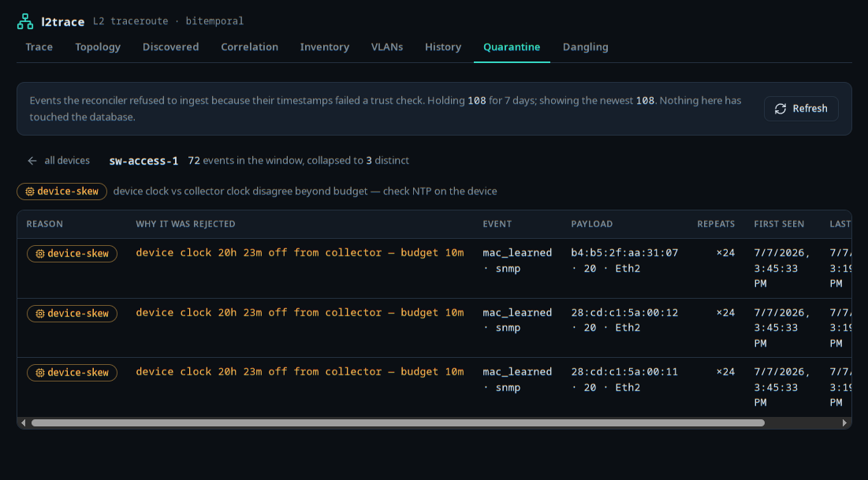Viewport: 868px width, 480px height.
Task: Click the scrollbar left arrow
Action: pyautogui.click(x=23, y=423)
